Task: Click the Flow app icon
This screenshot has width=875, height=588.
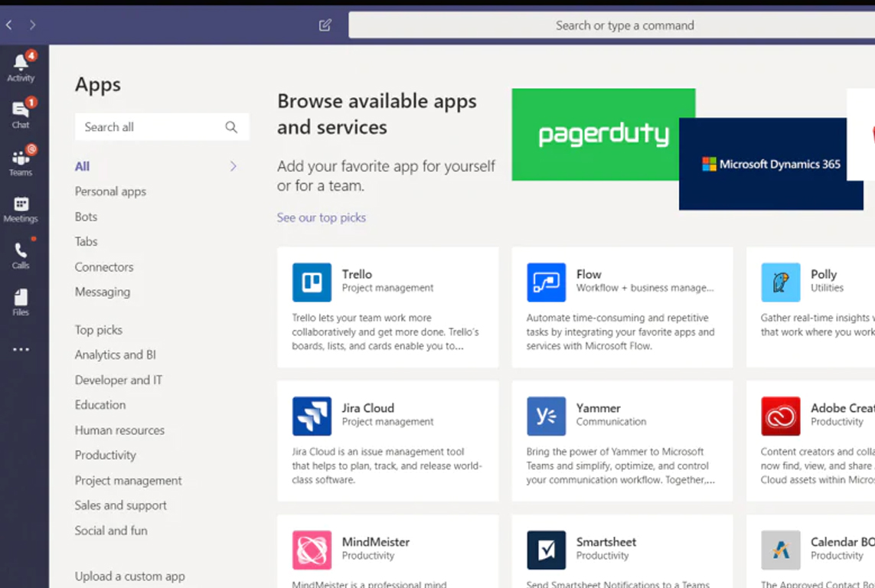Action: coord(547,283)
